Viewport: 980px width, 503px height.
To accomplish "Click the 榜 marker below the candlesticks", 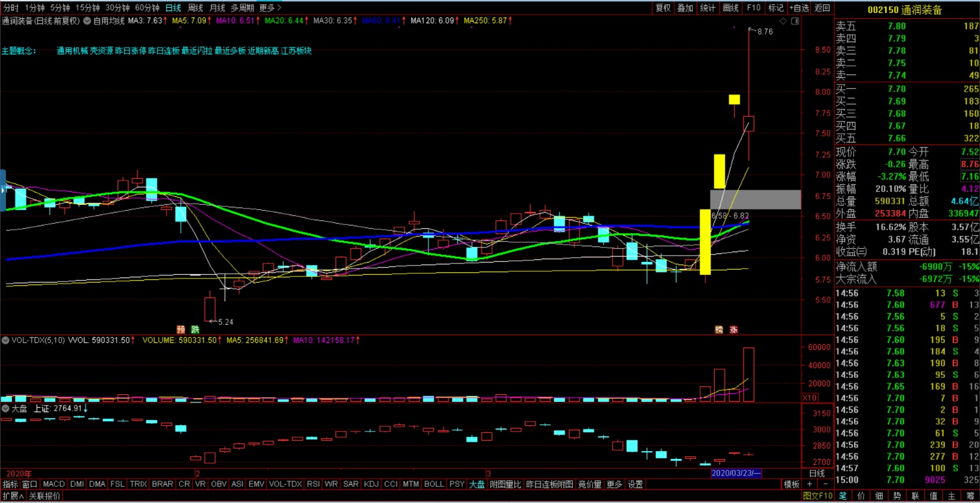I will 719,329.
